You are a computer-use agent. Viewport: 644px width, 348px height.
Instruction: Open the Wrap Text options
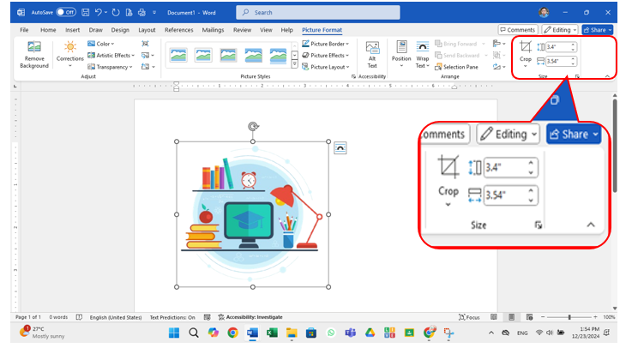423,53
